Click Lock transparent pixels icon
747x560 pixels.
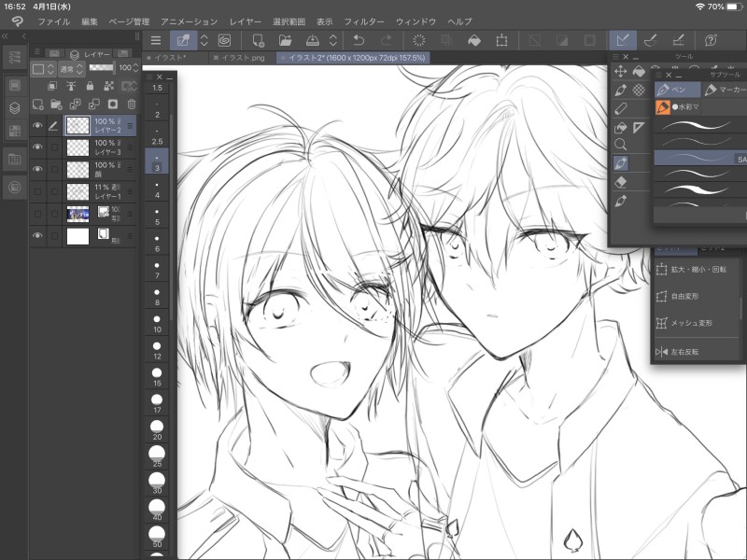click(109, 86)
